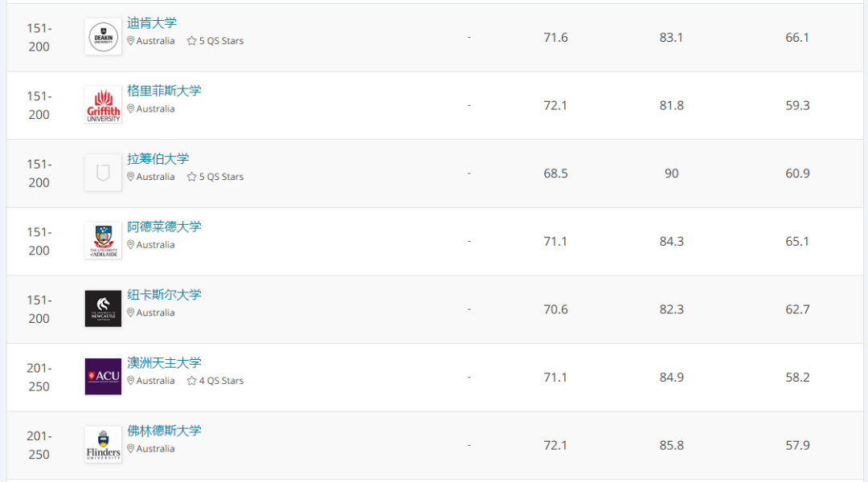Click the Griffith University logo

pyautogui.click(x=103, y=105)
